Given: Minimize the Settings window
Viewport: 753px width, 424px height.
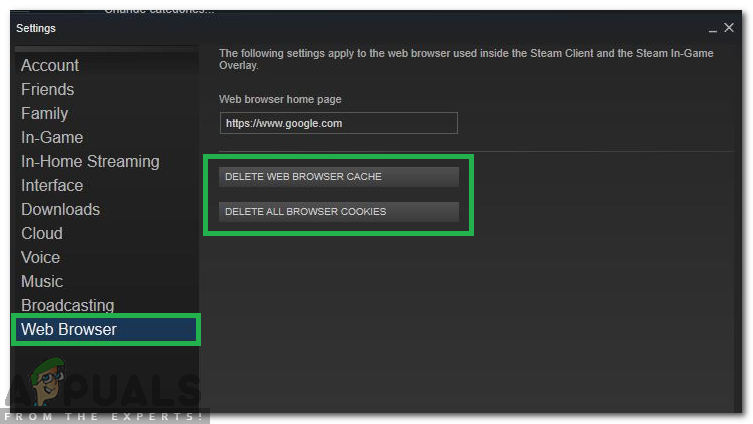Looking at the screenshot, I should coord(713,29).
